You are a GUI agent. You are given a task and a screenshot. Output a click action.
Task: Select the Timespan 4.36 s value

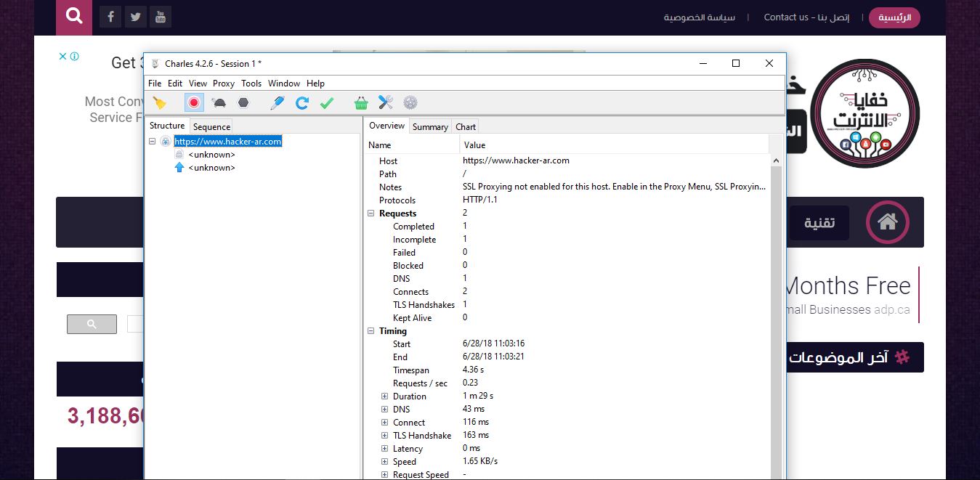coord(473,370)
